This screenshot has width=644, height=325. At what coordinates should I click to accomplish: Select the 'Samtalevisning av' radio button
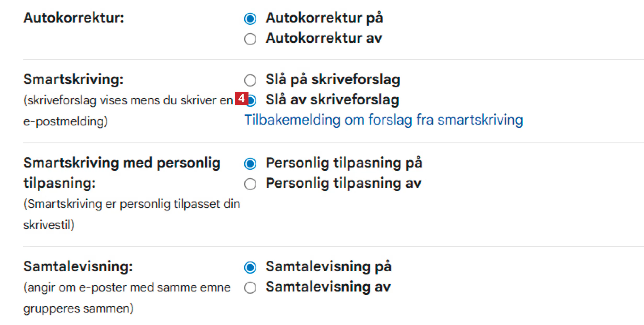click(x=250, y=288)
